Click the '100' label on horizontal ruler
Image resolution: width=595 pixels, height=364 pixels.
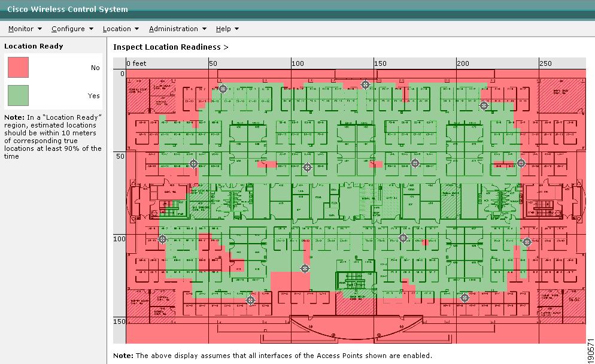[x=298, y=63]
